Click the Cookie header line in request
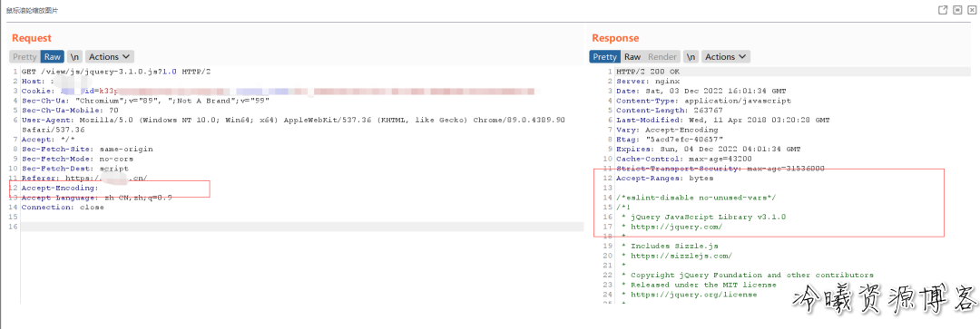The height and width of the screenshot is (329, 980). click(279, 92)
